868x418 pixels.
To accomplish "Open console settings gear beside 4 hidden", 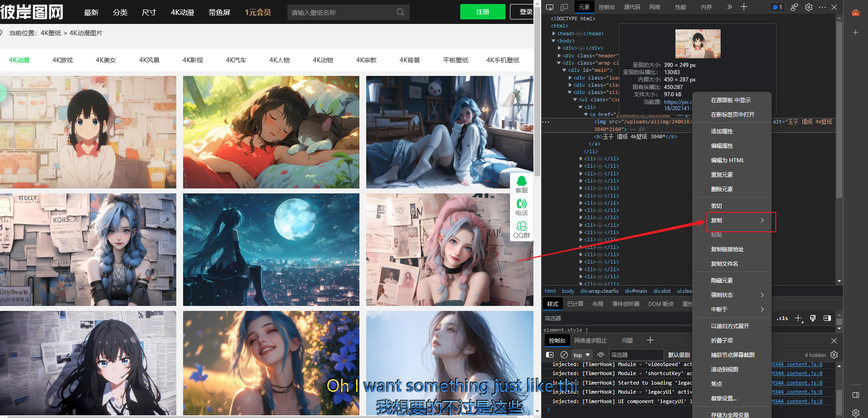I will pyautogui.click(x=834, y=355).
